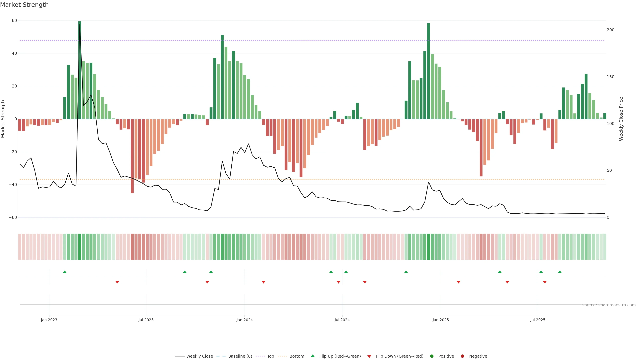
Task: Click the Market Strength chart title
Action: click(24, 5)
